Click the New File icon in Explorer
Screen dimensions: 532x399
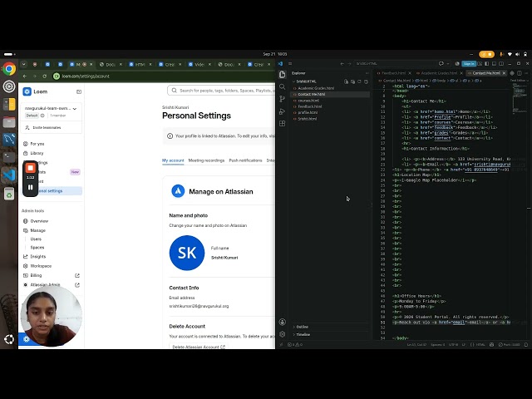click(x=346, y=81)
